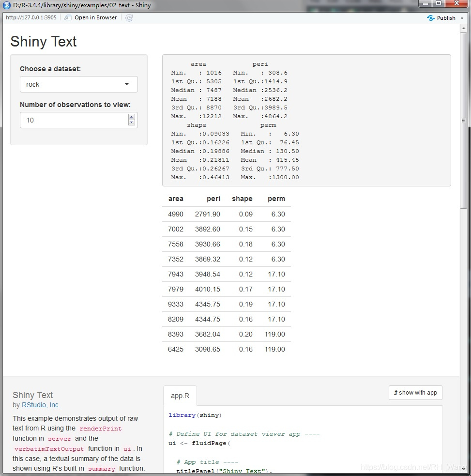
Task: Click the number of observations input field
Action: pos(79,120)
